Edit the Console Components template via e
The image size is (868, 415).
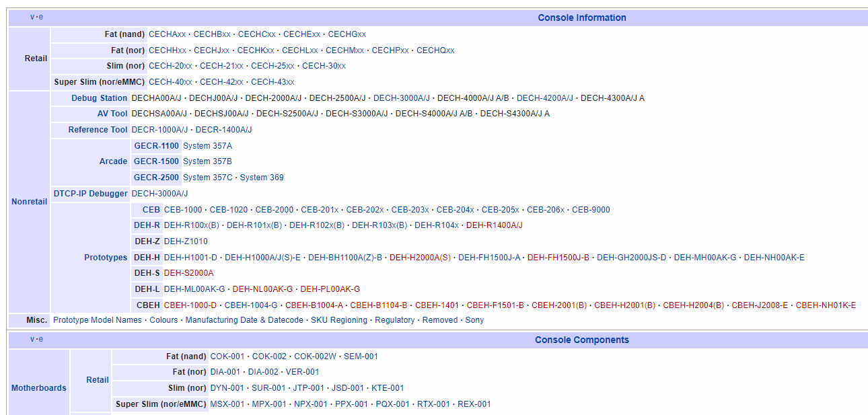40,339
